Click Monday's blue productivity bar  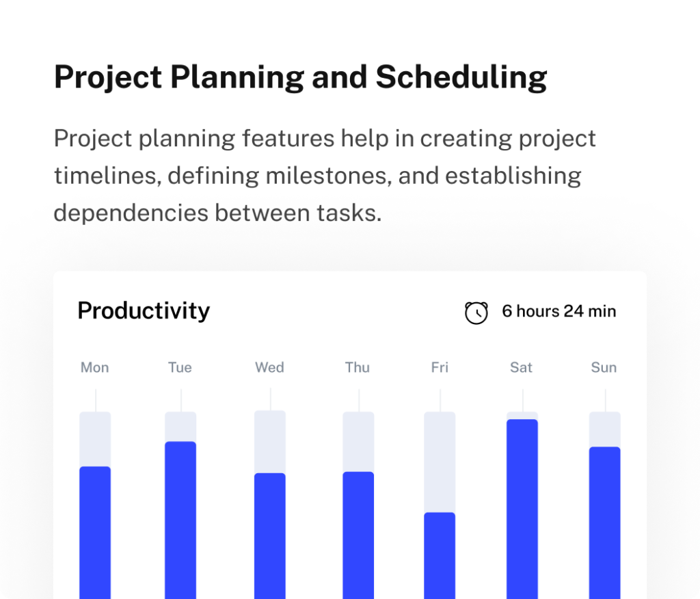point(95,532)
